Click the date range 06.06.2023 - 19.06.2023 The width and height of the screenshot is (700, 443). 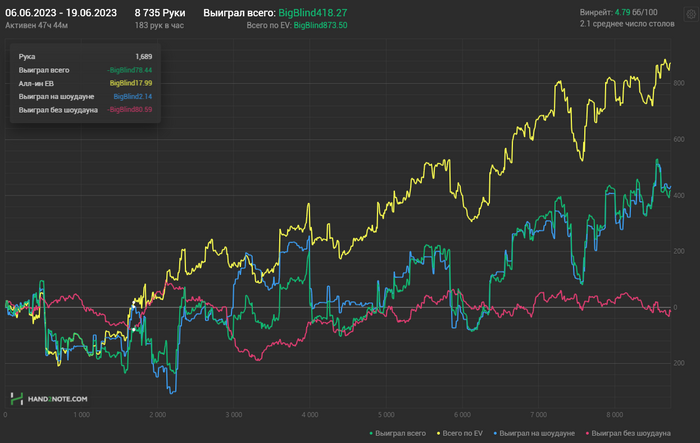click(62, 12)
